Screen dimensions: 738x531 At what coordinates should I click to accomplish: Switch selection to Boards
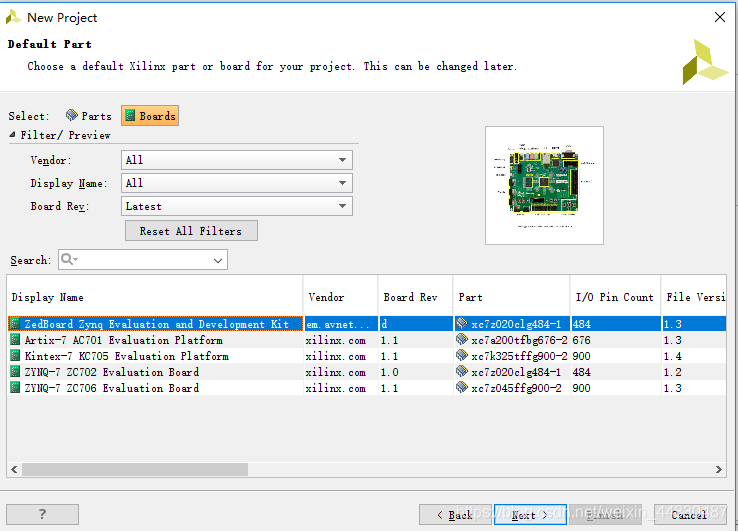tap(150, 116)
